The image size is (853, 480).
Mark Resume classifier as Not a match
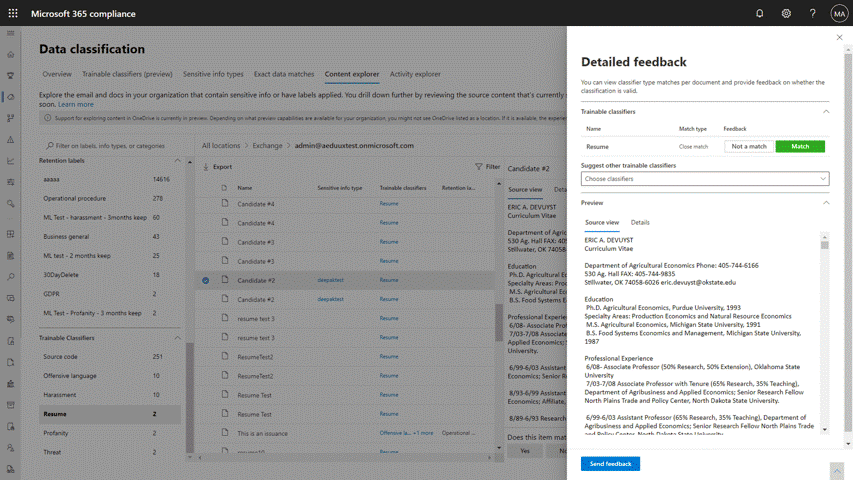[x=749, y=146]
